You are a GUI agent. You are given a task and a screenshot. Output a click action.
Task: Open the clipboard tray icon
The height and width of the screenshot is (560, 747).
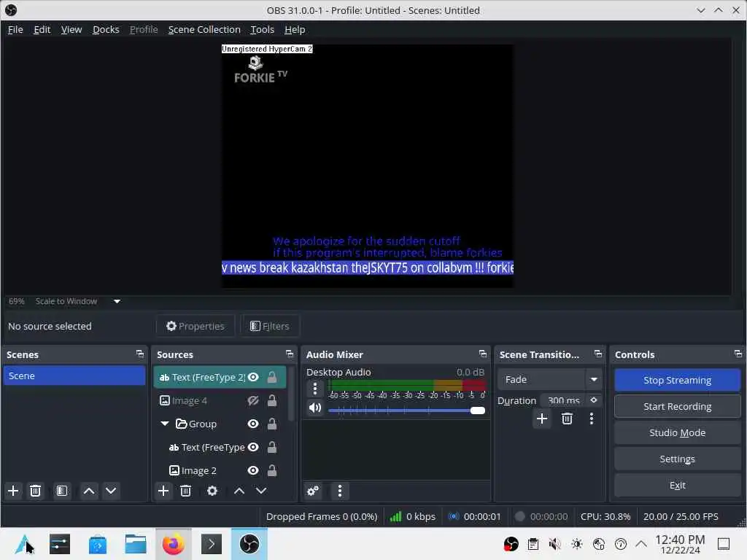coord(533,544)
